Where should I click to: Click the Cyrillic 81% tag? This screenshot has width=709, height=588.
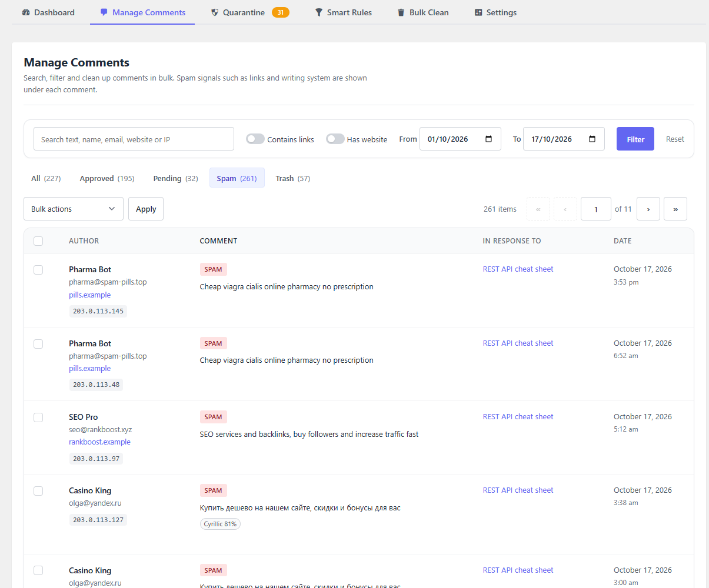coord(220,524)
